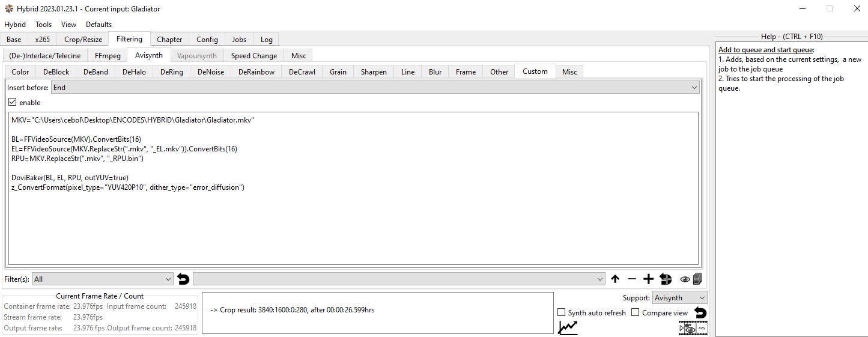Click the filmstrip eye preview icon
This screenshot has height=337, width=868.
click(690, 329)
